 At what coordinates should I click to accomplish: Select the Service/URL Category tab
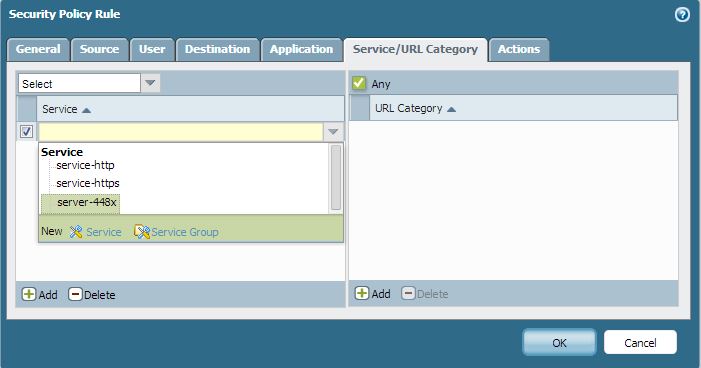point(415,49)
